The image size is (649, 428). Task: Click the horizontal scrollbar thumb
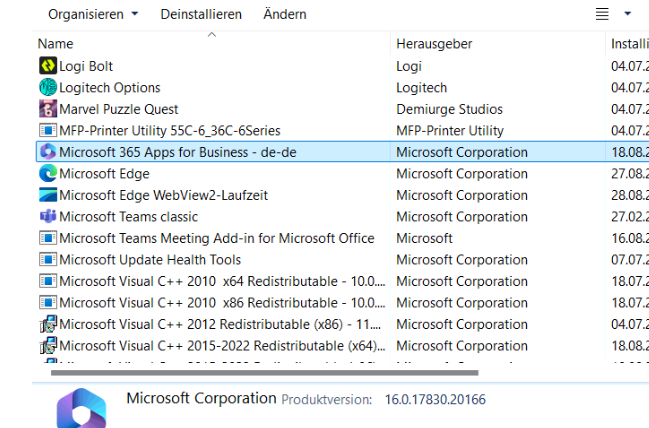pyautogui.click(x=250, y=372)
